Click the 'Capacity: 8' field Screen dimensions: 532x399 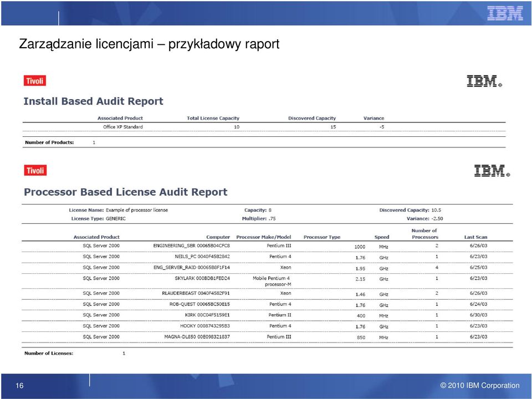258,210
